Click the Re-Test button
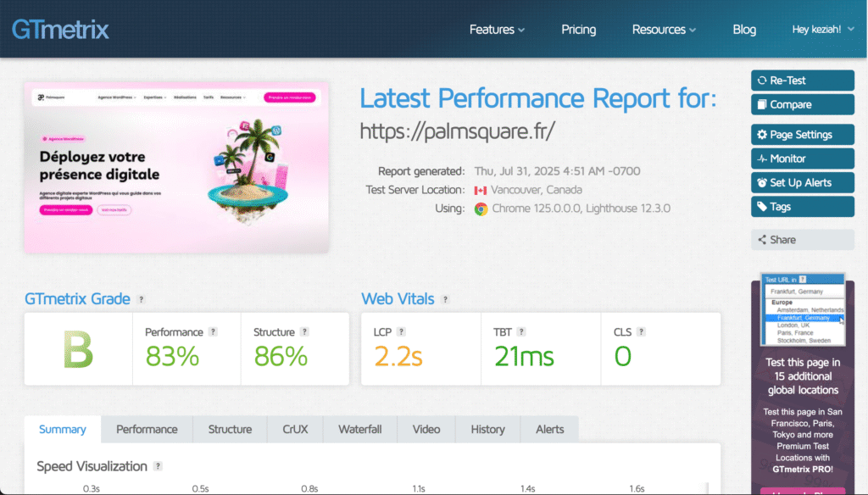The width and height of the screenshot is (868, 495). pos(802,81)
